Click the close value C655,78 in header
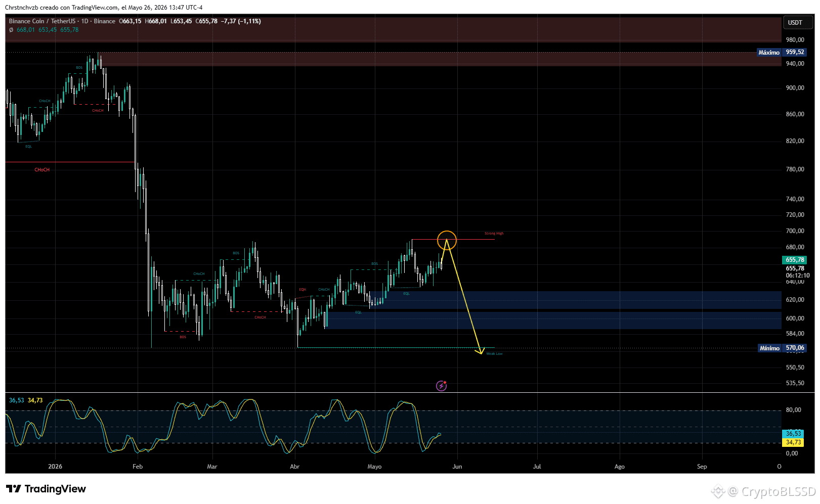The height and width of the screenshot is (504, 820). click(x=206, y=21)
